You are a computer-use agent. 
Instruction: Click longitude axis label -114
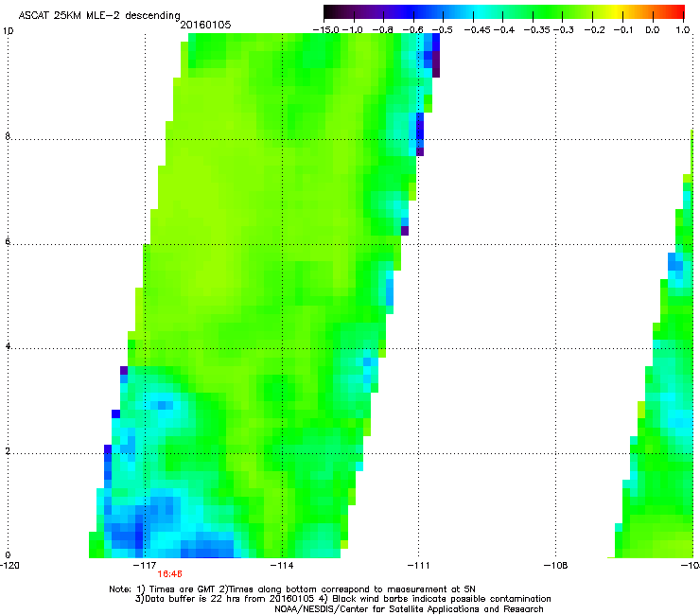tap(282, 566)
